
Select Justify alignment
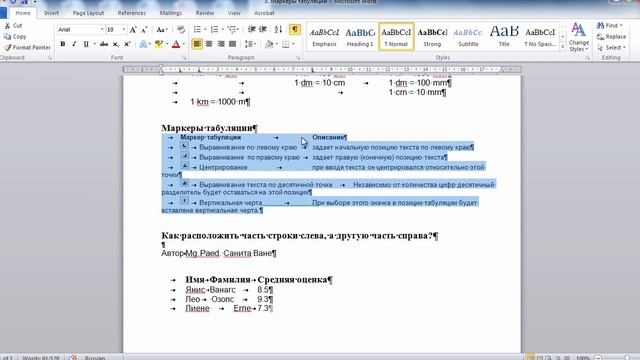[233, 44]
